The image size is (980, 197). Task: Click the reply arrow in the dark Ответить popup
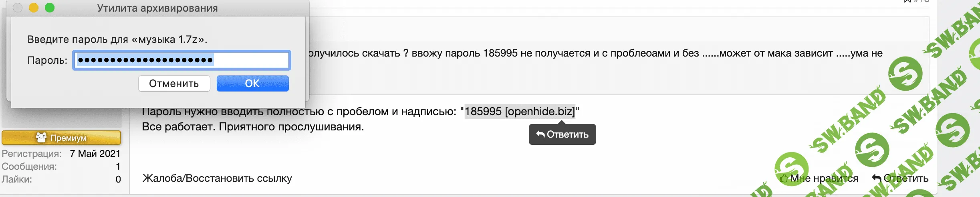pos(540,134)
